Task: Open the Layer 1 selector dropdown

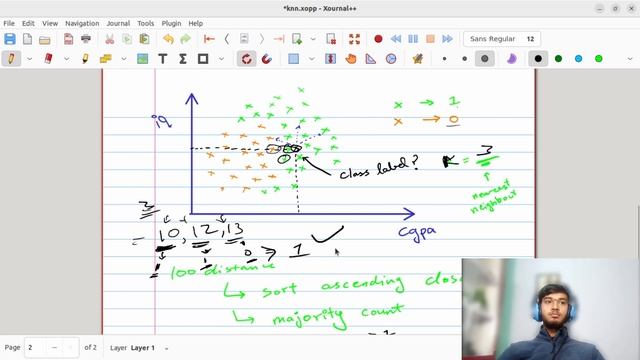Action: 166,348
